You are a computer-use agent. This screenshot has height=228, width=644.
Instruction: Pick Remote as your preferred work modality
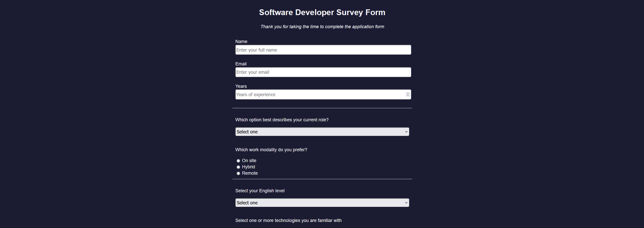click(238, 173)
